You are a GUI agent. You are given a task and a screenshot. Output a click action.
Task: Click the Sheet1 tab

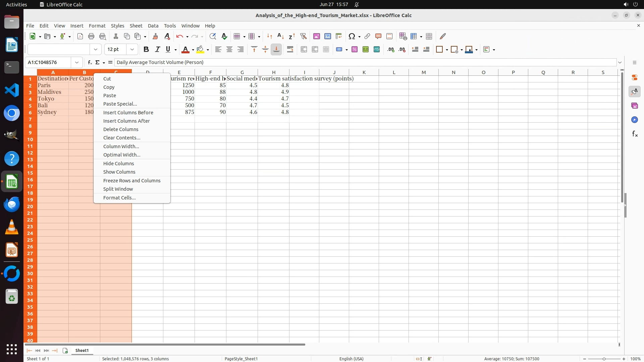[x=82, y=350]
